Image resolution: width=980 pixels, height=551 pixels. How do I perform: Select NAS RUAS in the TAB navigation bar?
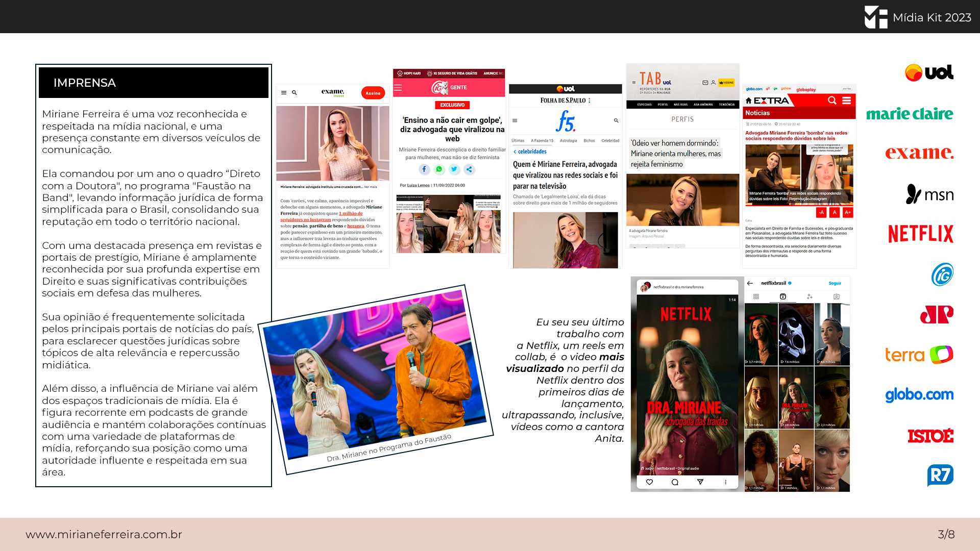pyautogui.click(x=680, y=105)
